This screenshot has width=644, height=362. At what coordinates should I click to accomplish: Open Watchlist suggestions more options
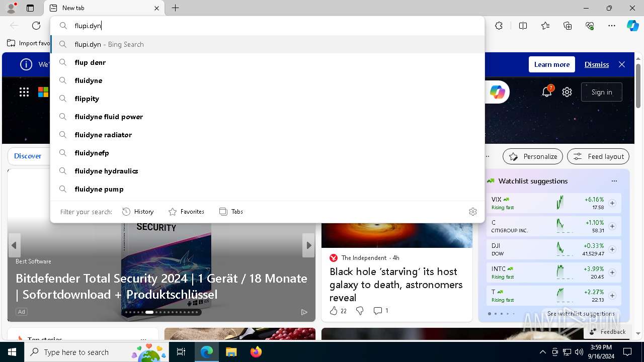click(614, 181)
